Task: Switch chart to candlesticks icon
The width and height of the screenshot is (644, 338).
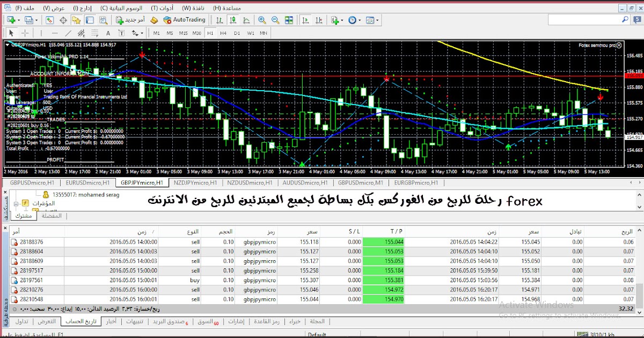Action: 233,20
